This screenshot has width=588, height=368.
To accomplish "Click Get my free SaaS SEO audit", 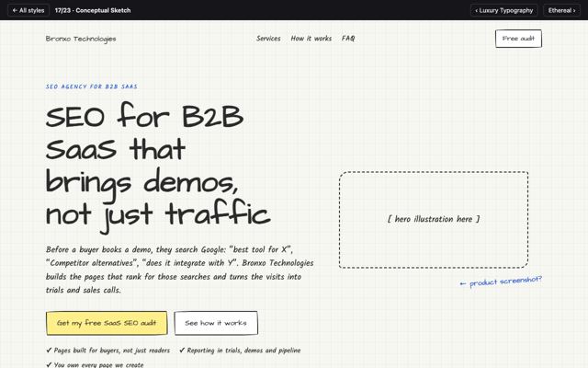I will [x=107, y=323].
